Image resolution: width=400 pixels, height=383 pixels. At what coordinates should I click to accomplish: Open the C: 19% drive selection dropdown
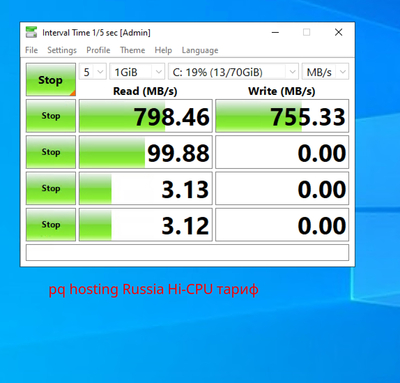[233, 72]
